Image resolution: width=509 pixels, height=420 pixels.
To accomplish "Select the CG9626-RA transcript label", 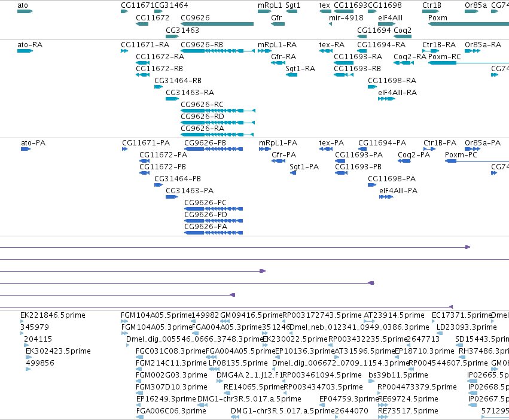I will pos(202,128).
